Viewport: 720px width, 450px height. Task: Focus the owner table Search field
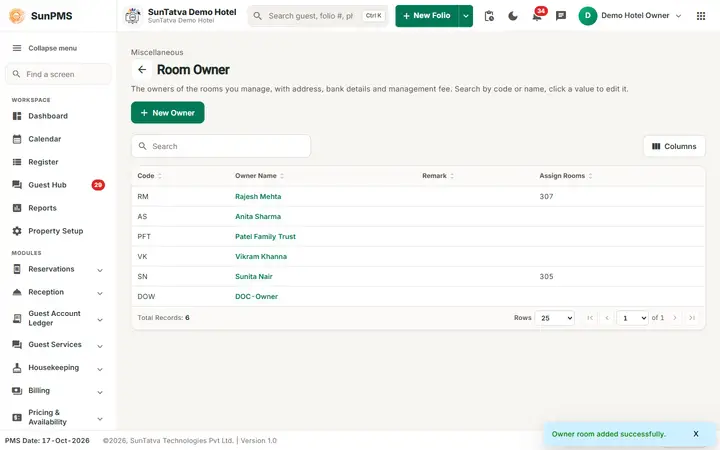click(221, 146)
